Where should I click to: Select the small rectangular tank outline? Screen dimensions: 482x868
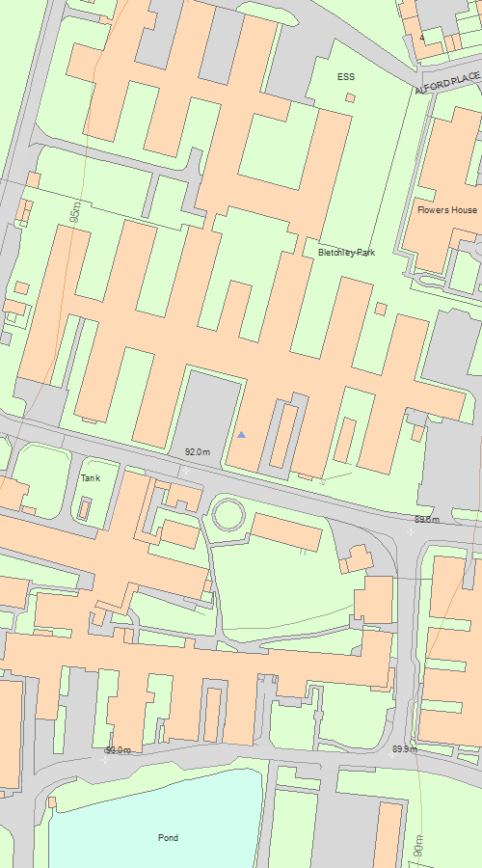(x=84, y=508)
